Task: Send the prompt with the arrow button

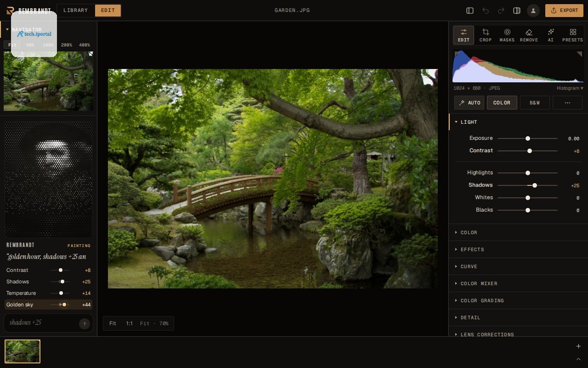Action: point(85,324)
